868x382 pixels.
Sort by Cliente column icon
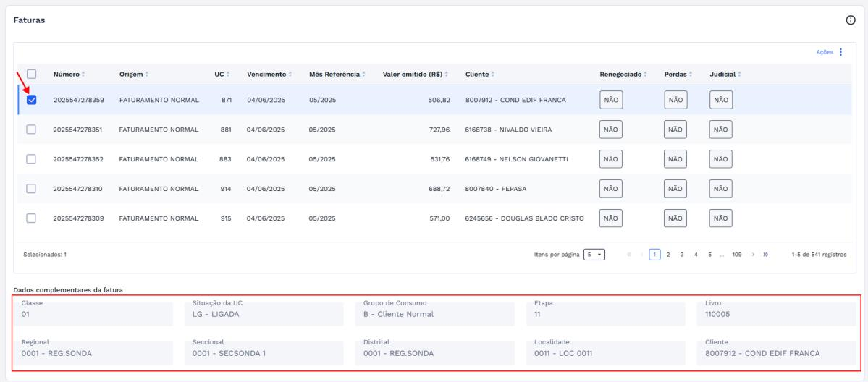click(493, 75)
